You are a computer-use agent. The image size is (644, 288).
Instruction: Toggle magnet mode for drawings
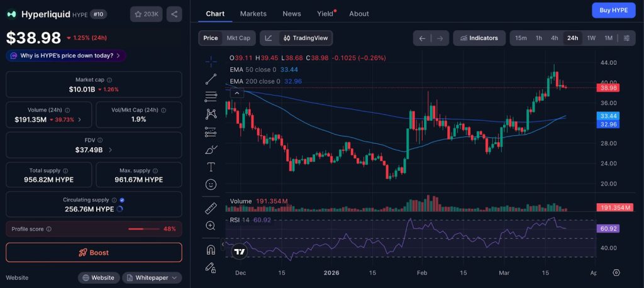[x=211, y=250]
